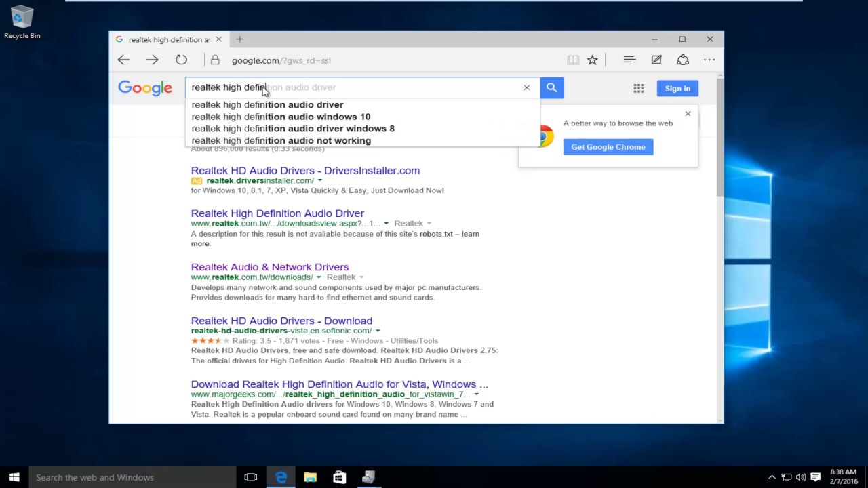Screen dimensions: 868x488
Task: Add to favorites with the star icon
Action: pos(592,60)
